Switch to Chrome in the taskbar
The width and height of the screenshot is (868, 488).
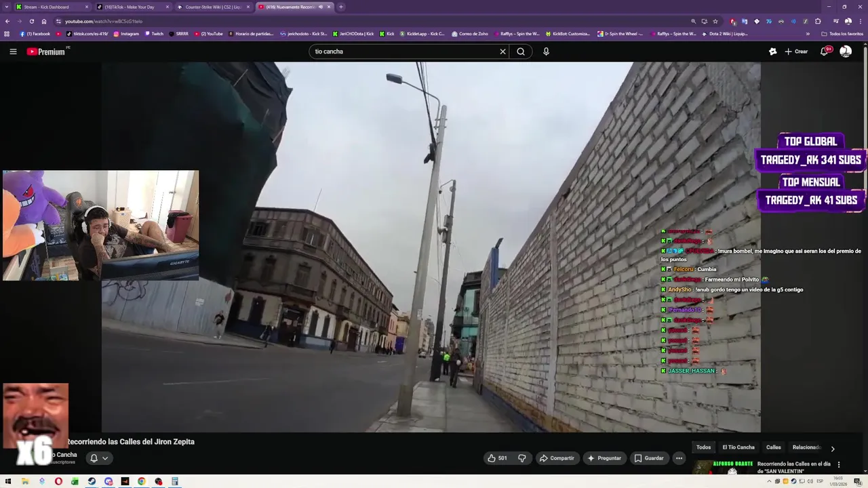[x=142, y=482]
